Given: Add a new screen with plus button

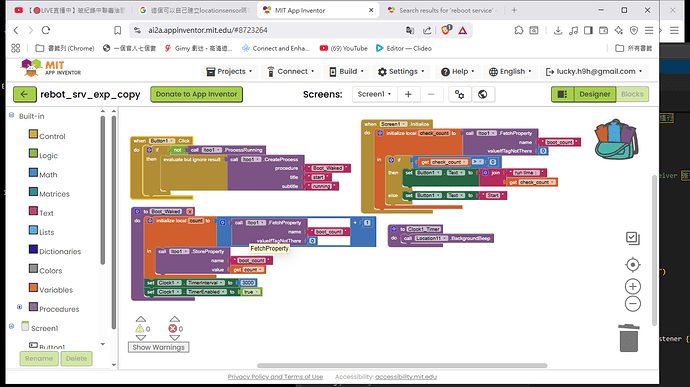Looking at the screenshot, I should (x=408, y=94).
